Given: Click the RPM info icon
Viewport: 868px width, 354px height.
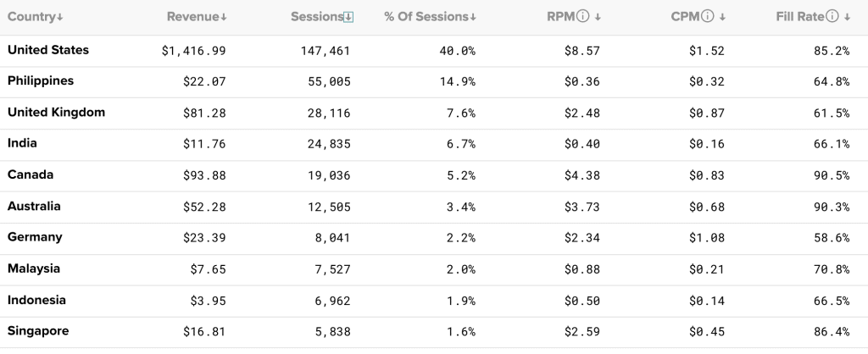Looking at the screenshot, I should 582,17.
